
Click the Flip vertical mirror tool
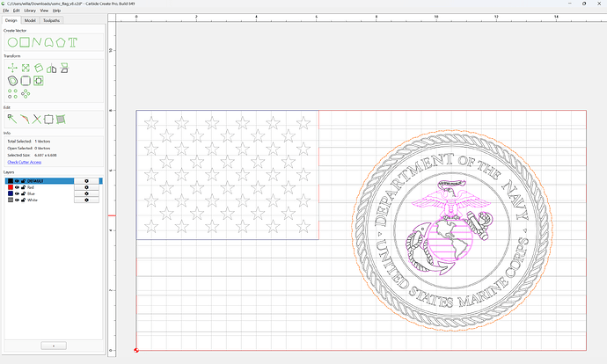coord(64,68)
